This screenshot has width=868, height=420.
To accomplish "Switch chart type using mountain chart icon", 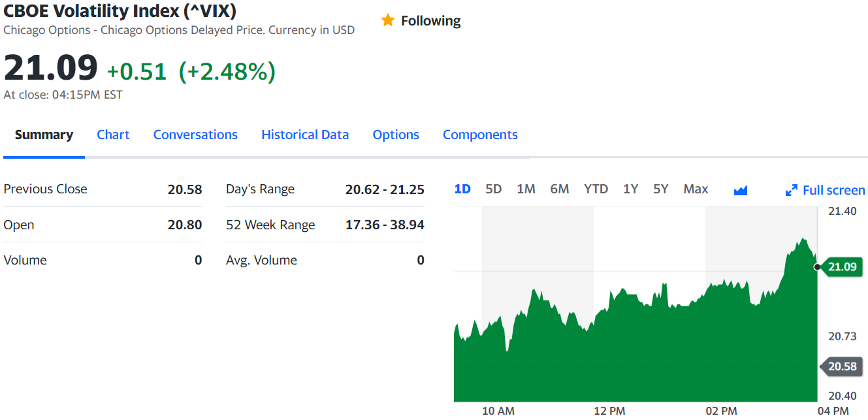I will 740,190.
